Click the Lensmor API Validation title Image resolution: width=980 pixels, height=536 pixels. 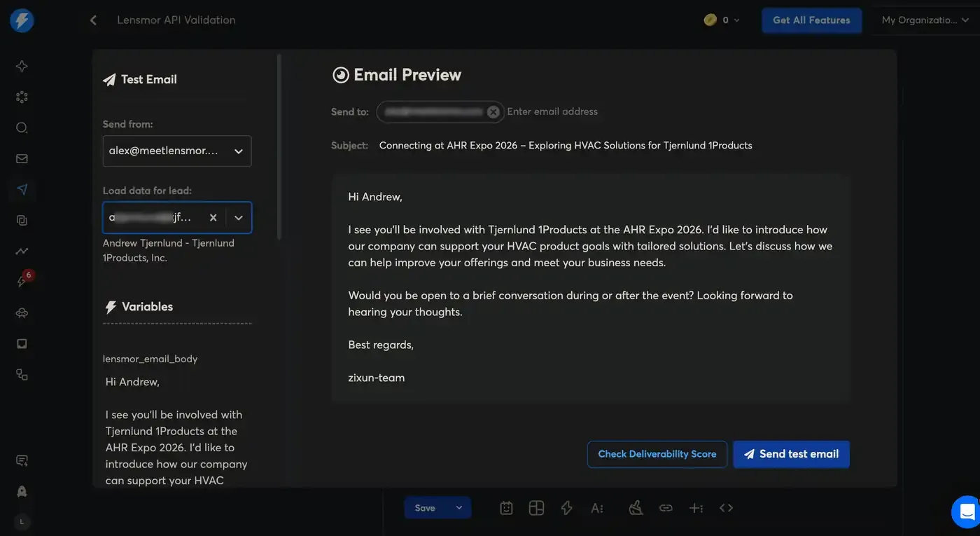tap(176, 20)
